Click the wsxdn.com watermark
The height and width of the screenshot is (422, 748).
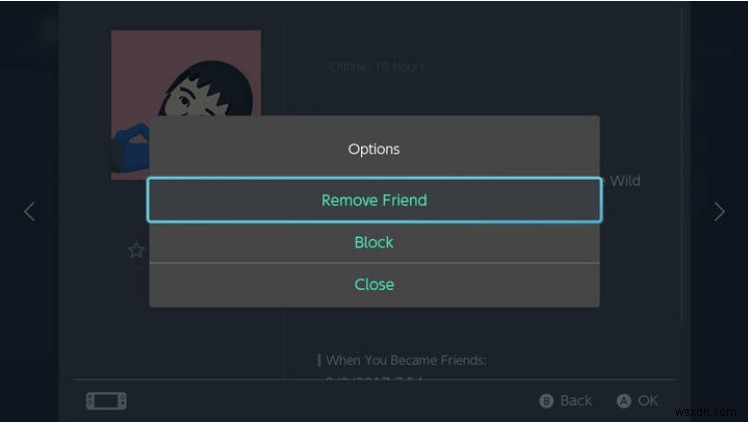(x=710, y=410)
